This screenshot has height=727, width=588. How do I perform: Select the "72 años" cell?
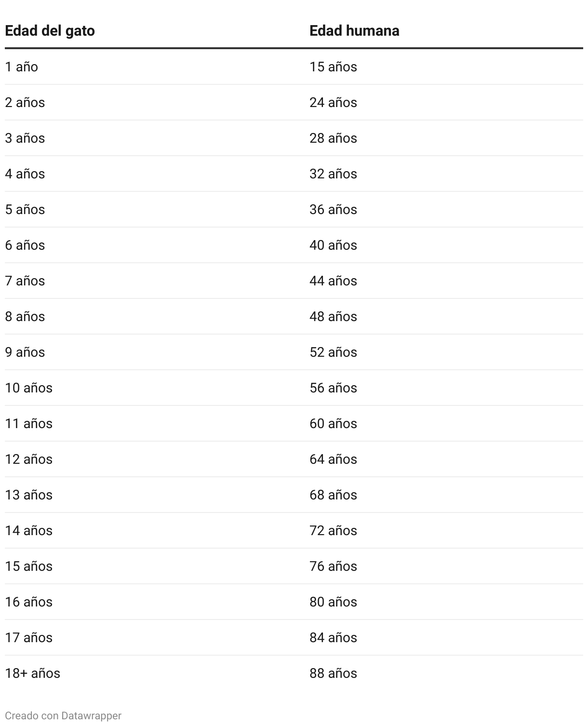333,531
